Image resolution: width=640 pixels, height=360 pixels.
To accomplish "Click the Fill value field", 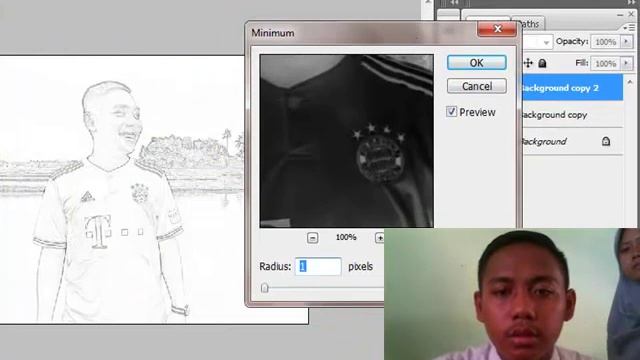I will tap(605, 63).
